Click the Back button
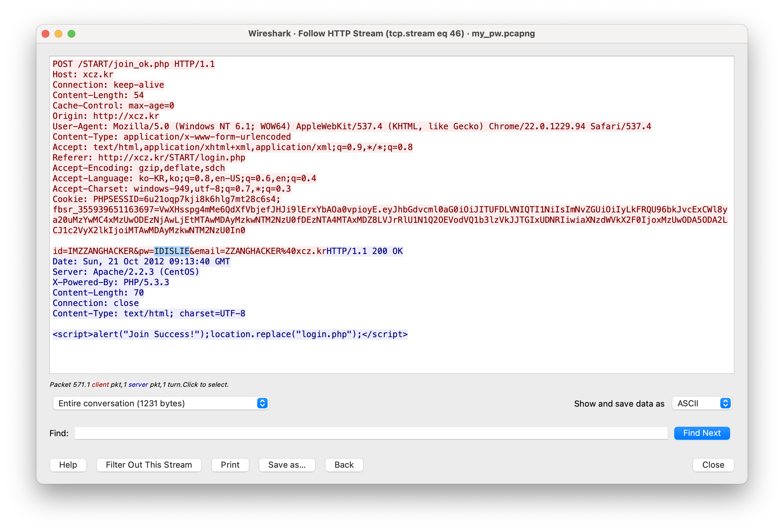 point(344,464)
